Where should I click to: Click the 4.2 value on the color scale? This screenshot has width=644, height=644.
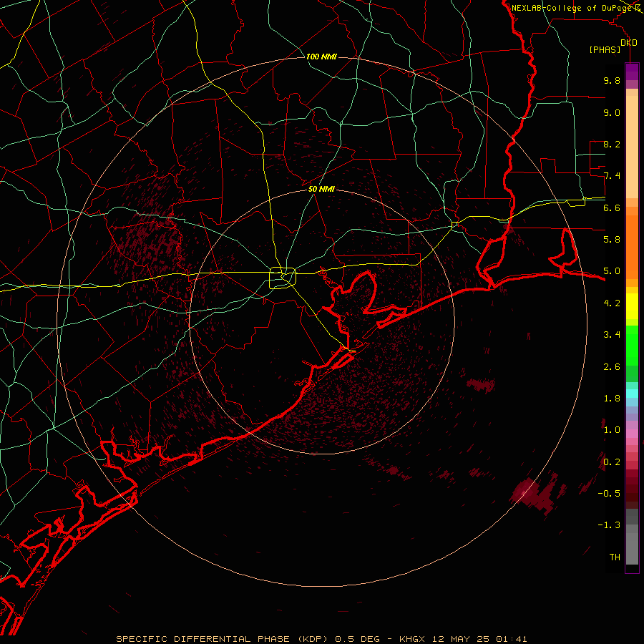click(612, 303)
